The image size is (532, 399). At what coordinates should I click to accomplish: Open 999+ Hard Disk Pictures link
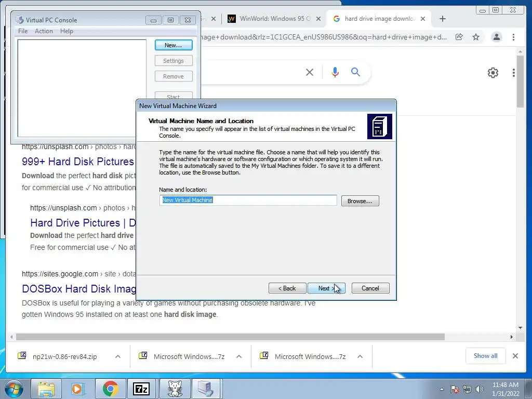point(78,162)
